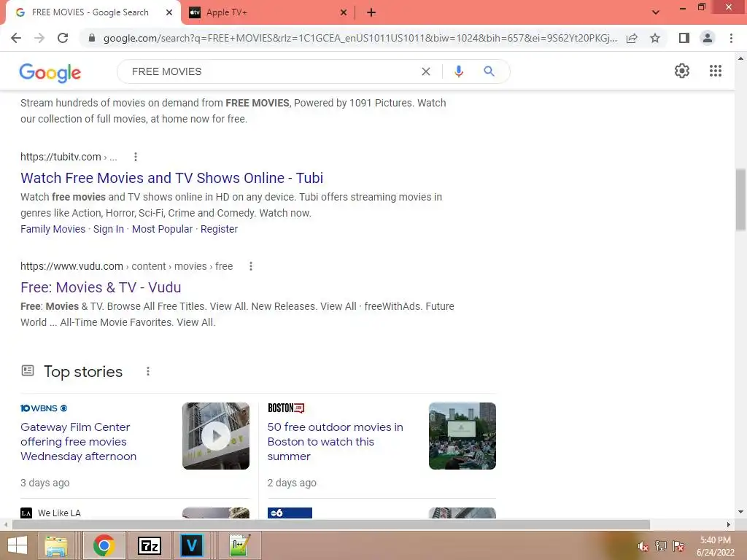Go to the Google home logo
This screenshot has height=560, width=747.
coord(50,72)
